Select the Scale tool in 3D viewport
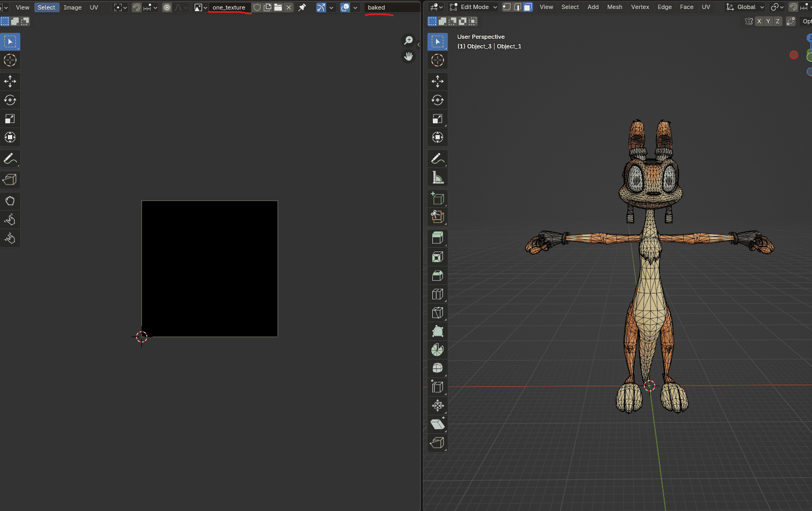Screen dimensions: 812x511 coord(438,119)
